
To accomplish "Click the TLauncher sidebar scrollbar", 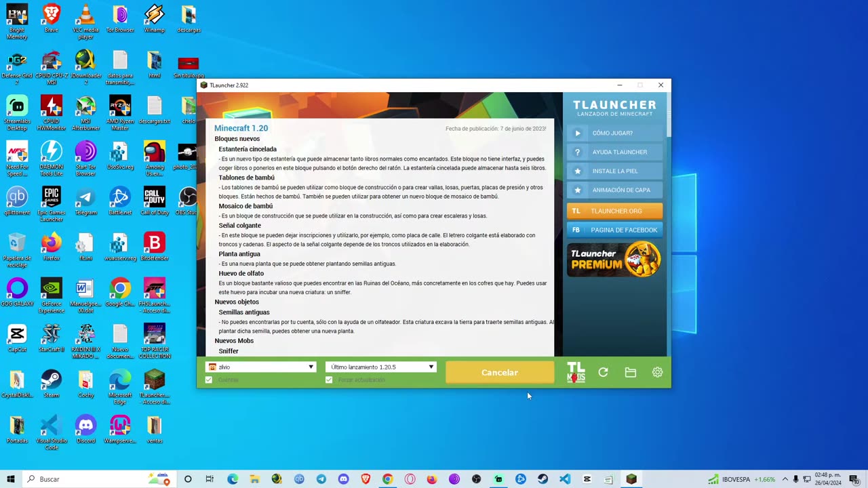I will point(668,114).
